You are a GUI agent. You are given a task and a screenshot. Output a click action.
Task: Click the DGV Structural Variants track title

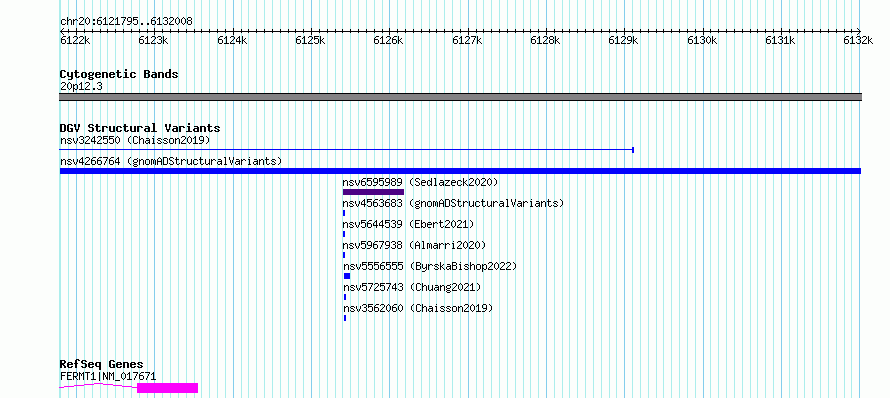[140, 128]
